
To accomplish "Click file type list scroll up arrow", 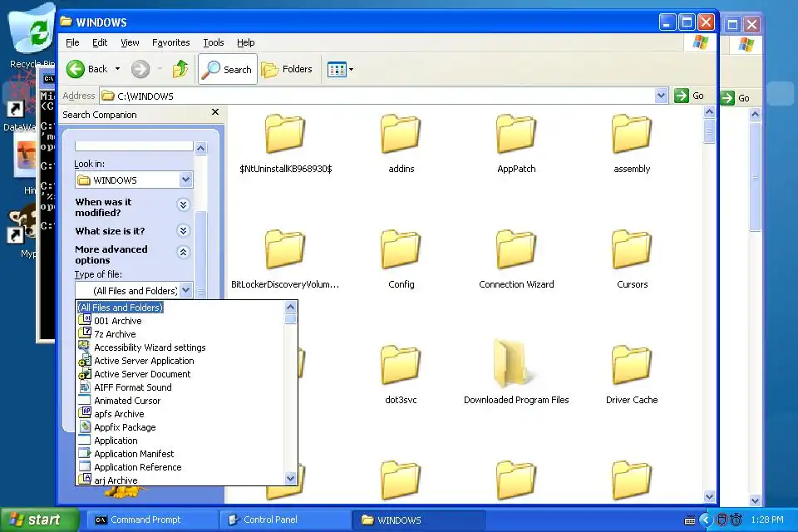I will pos(291,307).
